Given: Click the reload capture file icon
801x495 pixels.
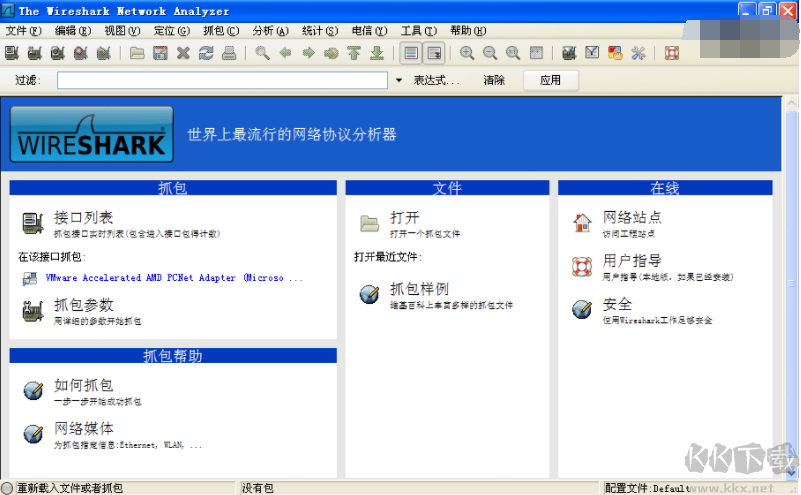Looking at the screenshot, I should click(206, 53).
